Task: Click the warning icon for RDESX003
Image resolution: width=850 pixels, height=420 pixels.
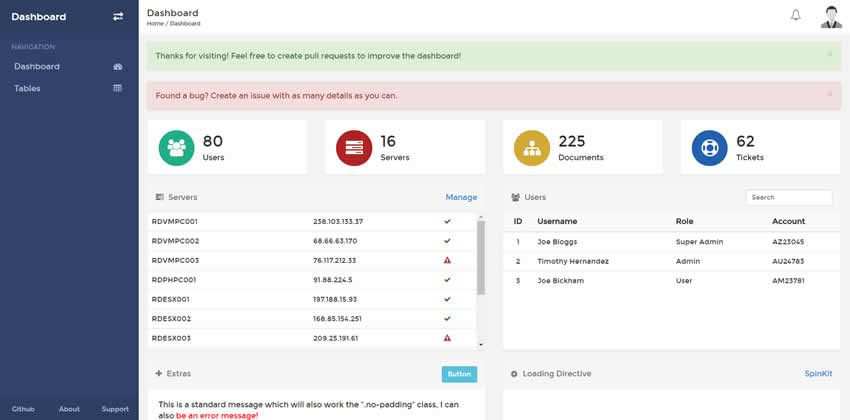Action: (447, 338)
